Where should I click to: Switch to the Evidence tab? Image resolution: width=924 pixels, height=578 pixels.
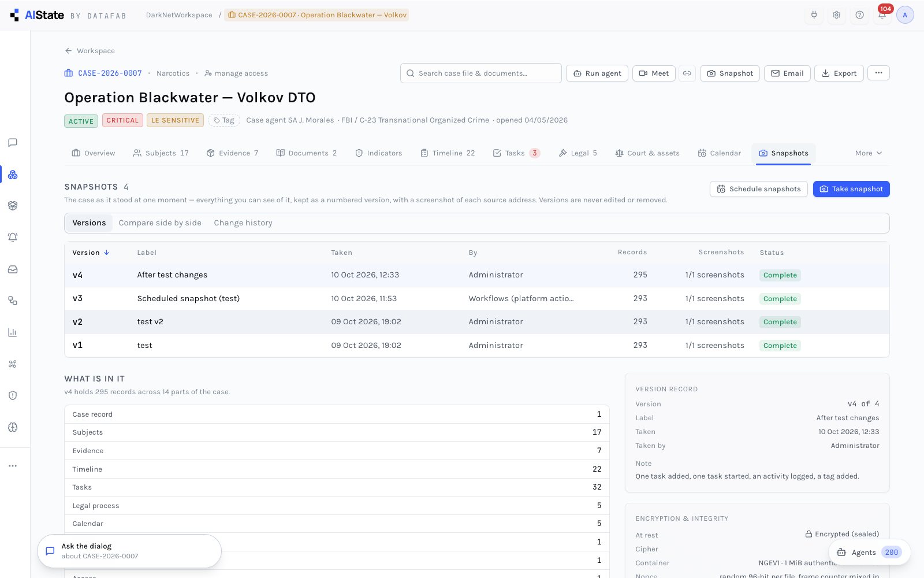click(233, 153)
